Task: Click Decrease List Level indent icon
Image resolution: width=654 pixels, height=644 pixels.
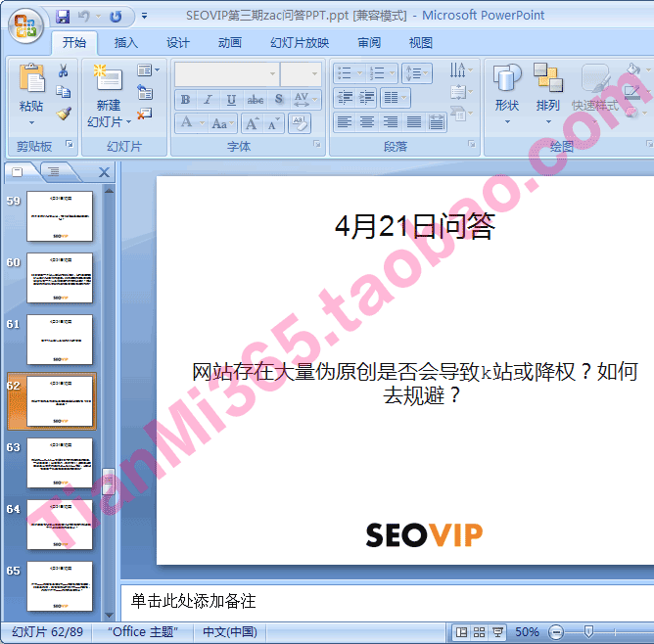Action: [x=345, y=98]
